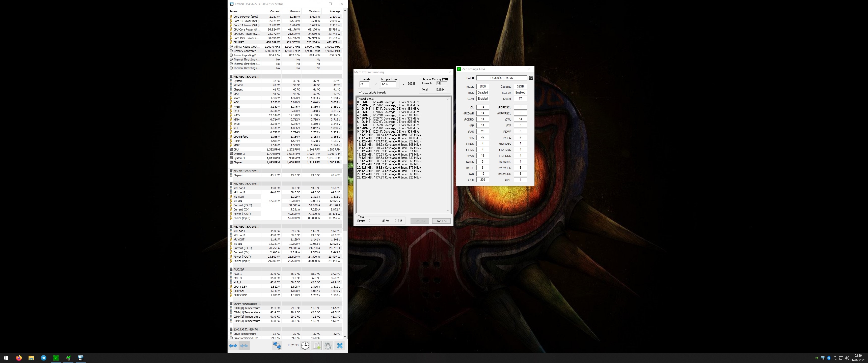This screenshot has width=868, height=363.
Task: Click ZenTimings screenshot camera icon
Action: point(531,78)
